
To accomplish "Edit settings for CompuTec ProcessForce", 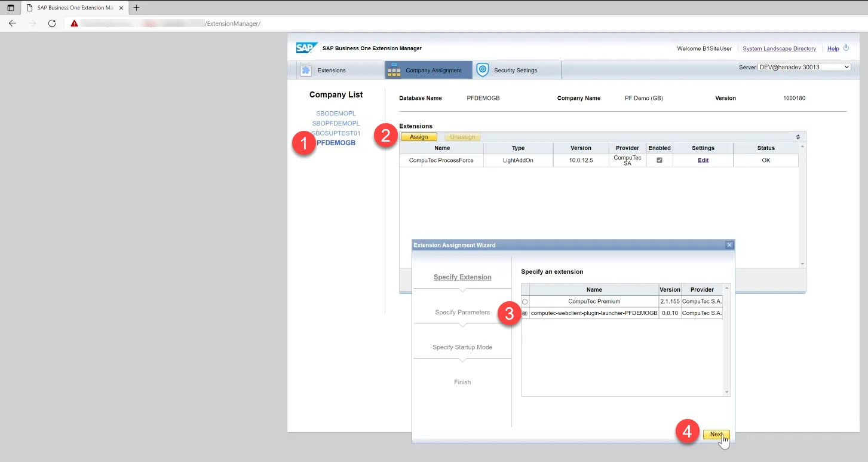I will (703, 160).
